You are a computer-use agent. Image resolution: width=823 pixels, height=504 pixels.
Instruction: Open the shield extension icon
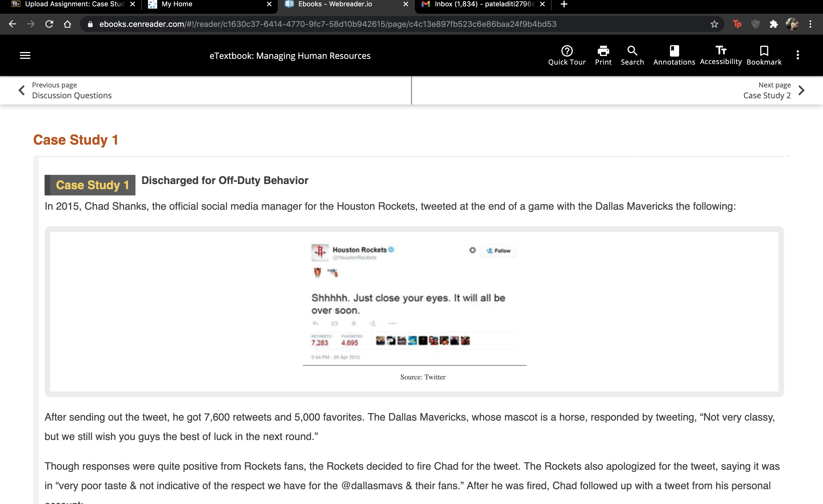[756, 24]
